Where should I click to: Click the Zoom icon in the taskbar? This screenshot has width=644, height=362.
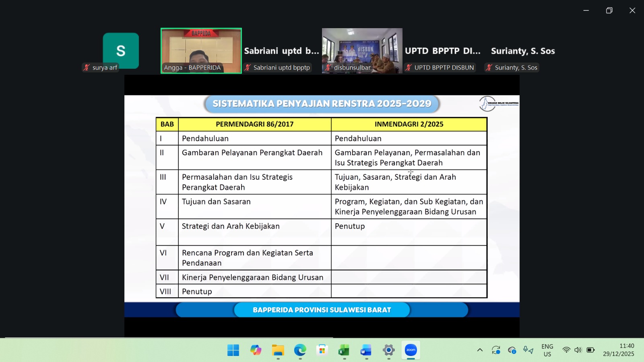click(x=411, y=350)
